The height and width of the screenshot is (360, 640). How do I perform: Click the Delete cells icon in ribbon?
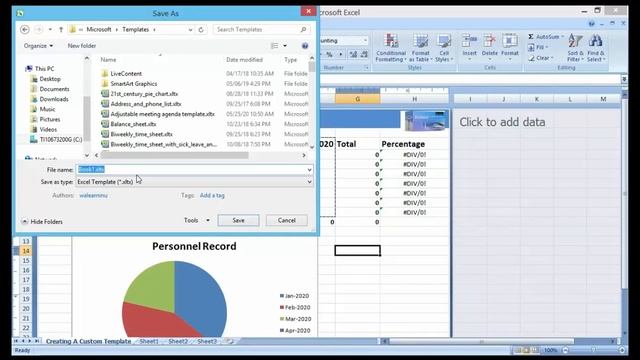pos(489,41)
